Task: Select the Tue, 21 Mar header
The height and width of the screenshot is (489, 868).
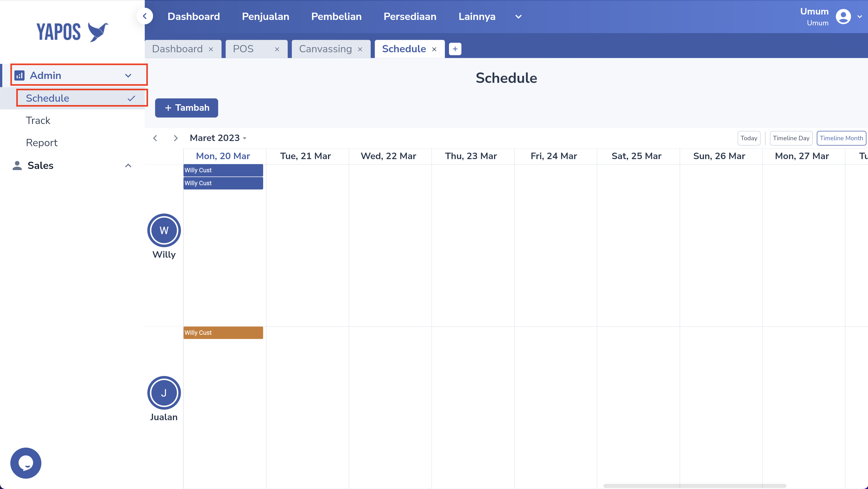Action: 305,156
